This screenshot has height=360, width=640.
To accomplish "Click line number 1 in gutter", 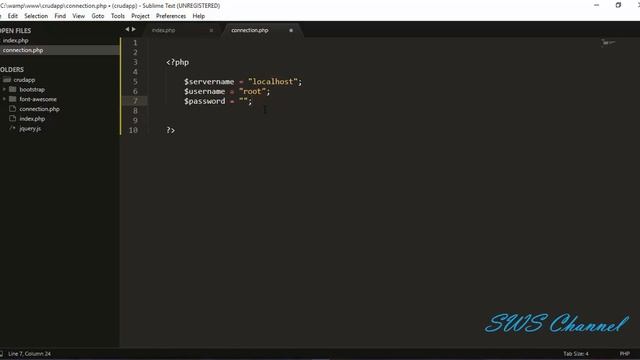I will click(135, 42).
